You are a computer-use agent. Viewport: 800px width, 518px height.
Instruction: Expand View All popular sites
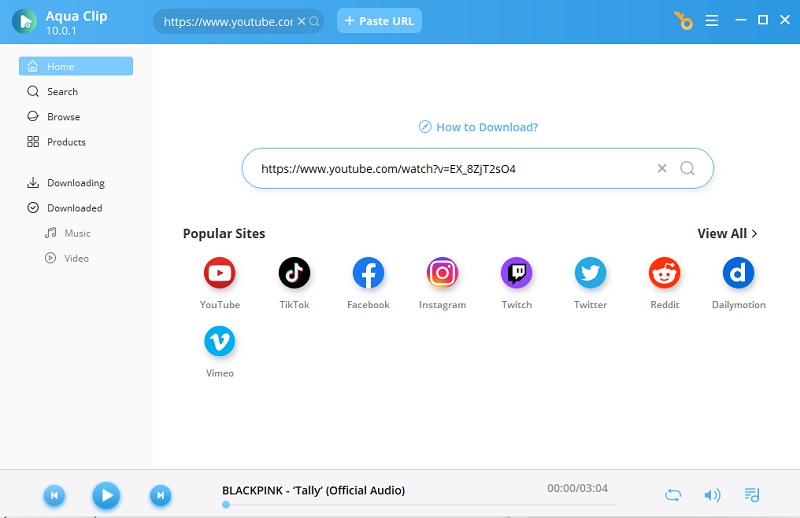(x=727, y=233)
